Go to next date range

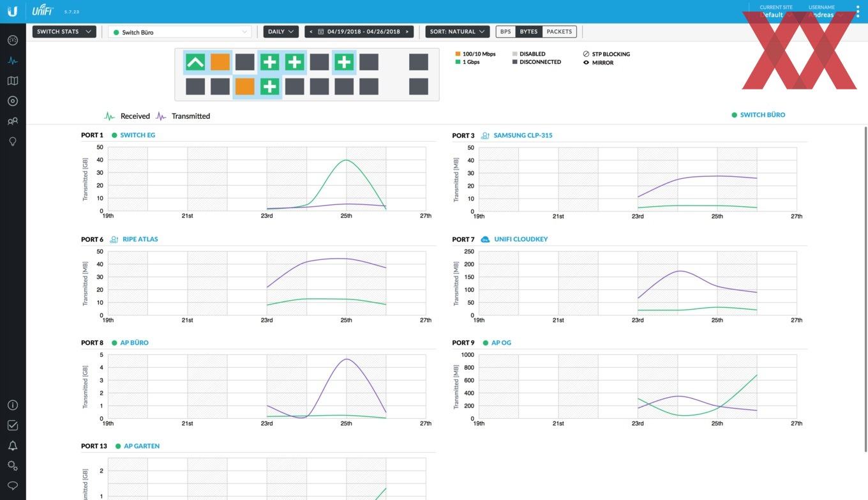[x=407, y=31]
